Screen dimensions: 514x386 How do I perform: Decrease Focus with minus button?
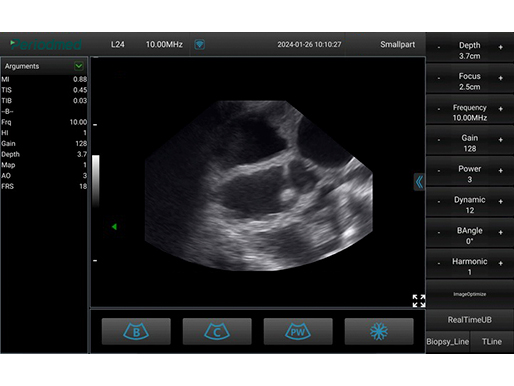[x=439, y=78]
